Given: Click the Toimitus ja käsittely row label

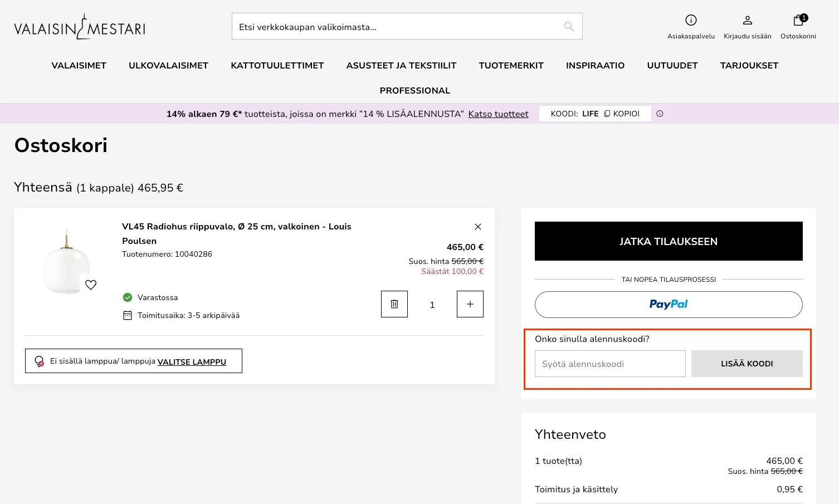Looking at the screenshot, I should [577, 490].
